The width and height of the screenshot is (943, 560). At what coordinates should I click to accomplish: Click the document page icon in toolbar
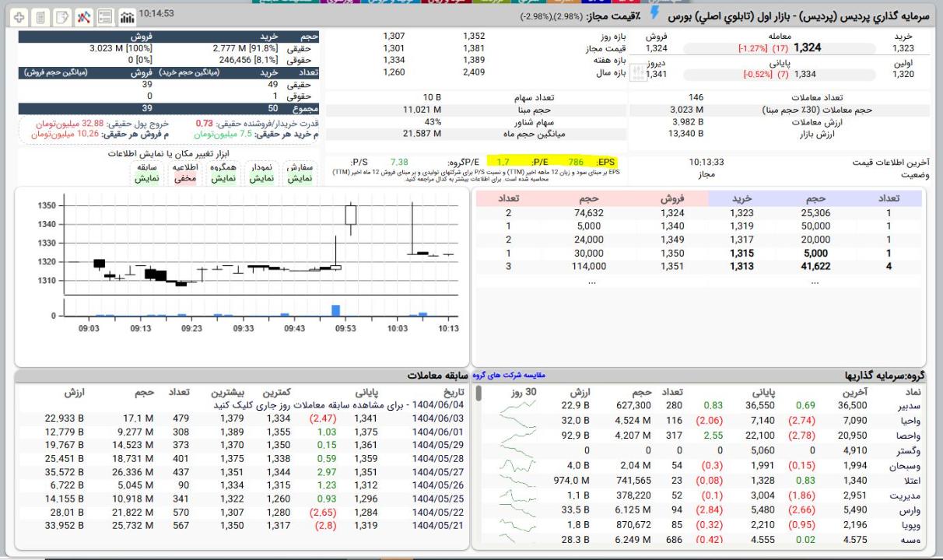click(40, 16)
